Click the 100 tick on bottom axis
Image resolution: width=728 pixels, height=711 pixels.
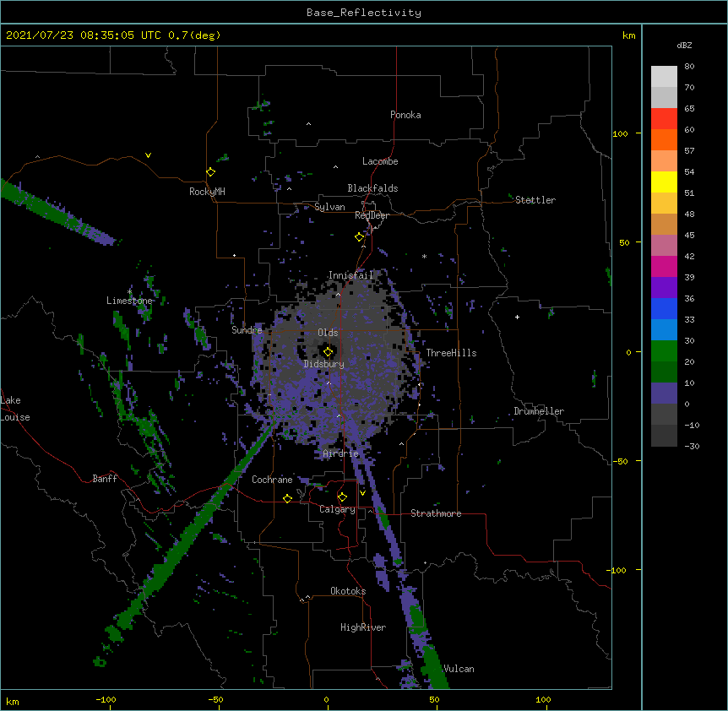tap(543, 699)
